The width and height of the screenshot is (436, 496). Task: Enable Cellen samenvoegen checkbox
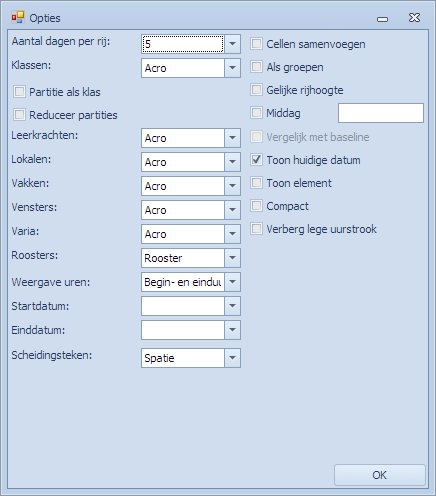tap(256, 44)
